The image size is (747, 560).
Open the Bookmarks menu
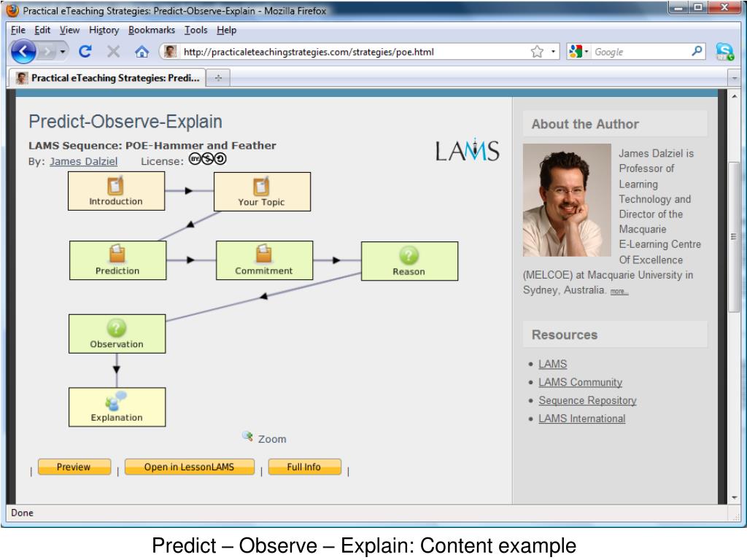152,30
